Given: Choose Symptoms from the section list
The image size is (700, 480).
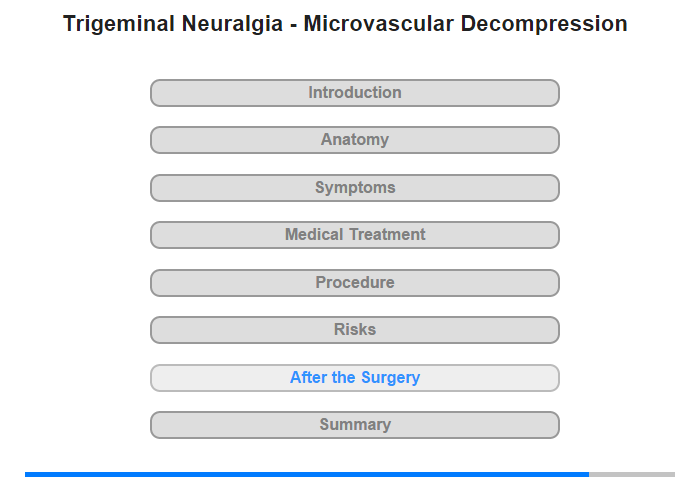Looking at the screenshot, I should click(355, 188).
